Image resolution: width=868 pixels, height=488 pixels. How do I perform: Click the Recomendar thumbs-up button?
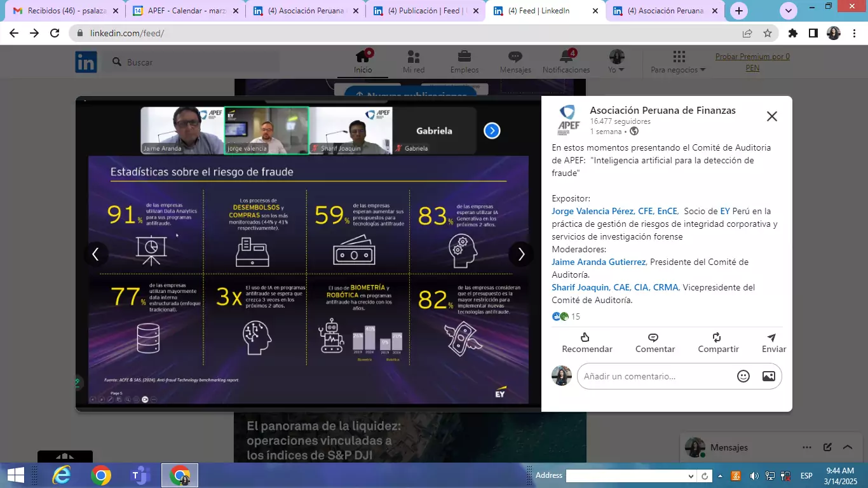point(587,342)
